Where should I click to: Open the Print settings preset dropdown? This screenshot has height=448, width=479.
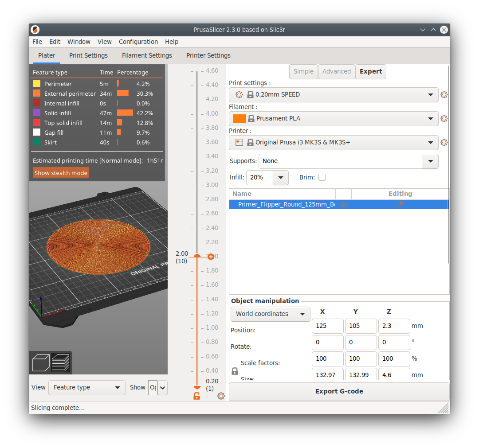click(334, 94)
